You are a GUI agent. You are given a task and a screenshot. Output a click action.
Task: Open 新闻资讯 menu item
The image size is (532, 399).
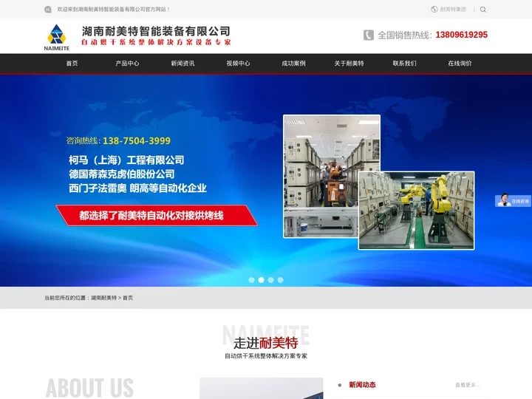pos(183,64)
